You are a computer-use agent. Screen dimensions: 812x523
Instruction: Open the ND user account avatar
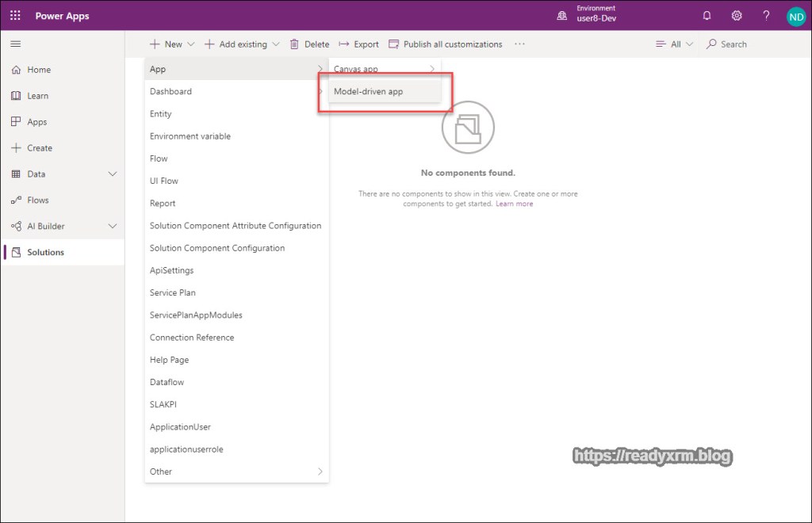click(x=795, y=16)
